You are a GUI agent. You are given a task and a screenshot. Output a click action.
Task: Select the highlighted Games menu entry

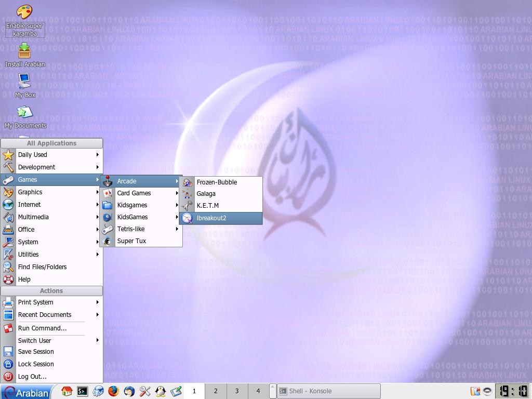click(x=51, y=179)
